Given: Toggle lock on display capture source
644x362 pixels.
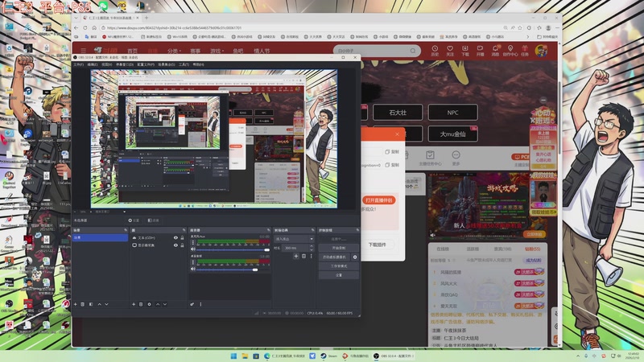Looking at the screenshot, I should click(182, 245).
